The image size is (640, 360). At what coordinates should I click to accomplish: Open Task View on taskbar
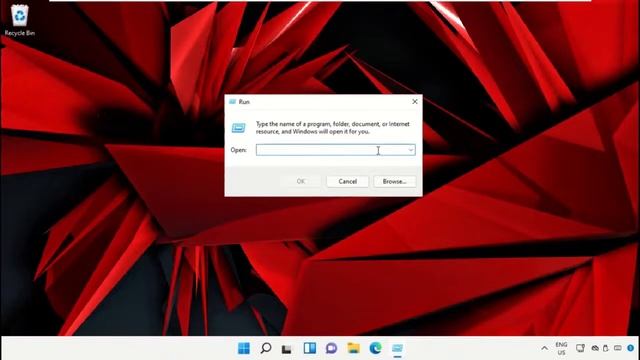[287, 349]
